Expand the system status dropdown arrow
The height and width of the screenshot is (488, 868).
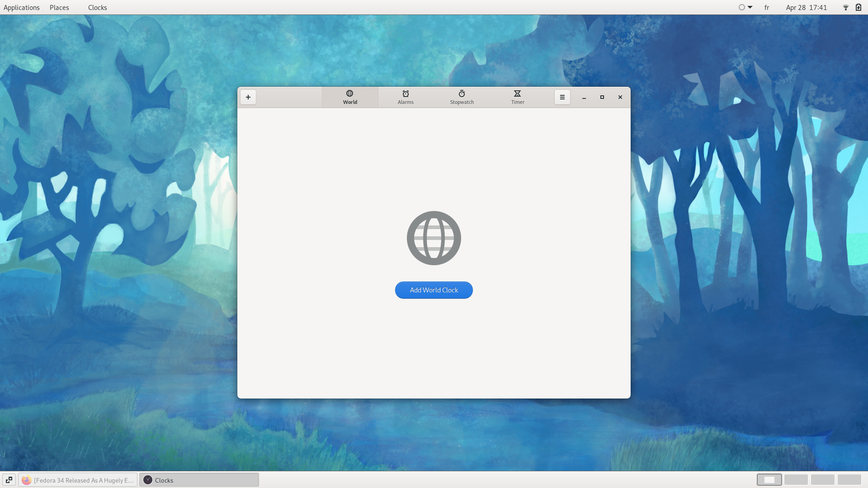(750, 7)
